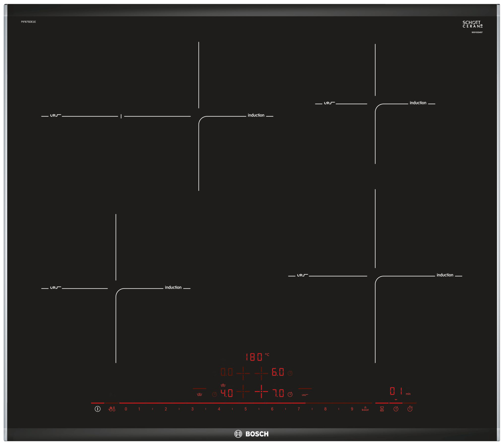Tap the induction label on rear-right zone
This screenshot has height=445, width=504.
[x=418, y=103]
